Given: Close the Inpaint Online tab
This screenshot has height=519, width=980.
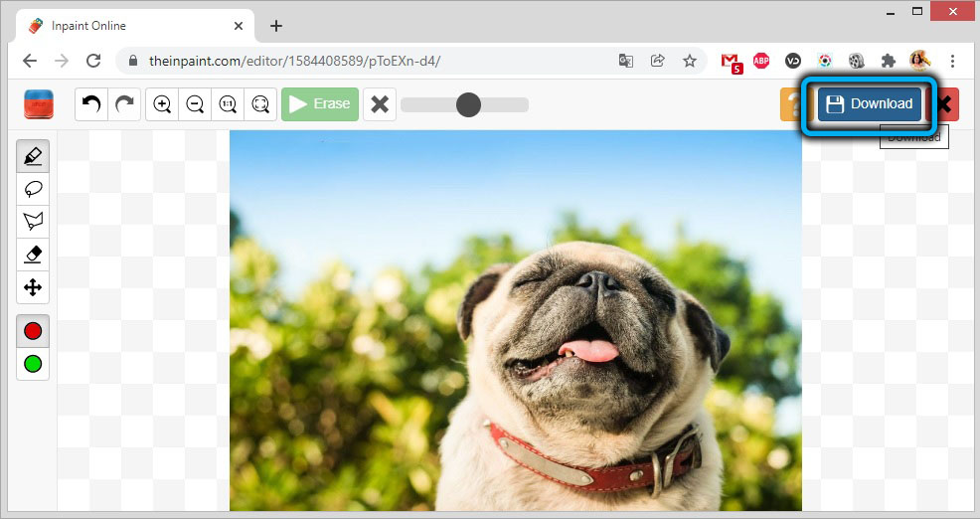Looking at the screenshot, I should click(239, 26).
